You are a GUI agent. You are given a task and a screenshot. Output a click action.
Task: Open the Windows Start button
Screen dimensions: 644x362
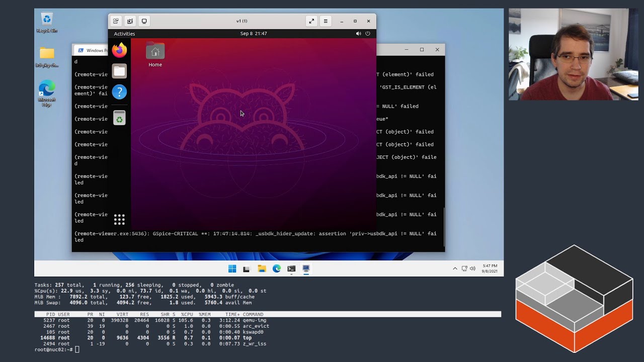(x=232, y=268)
